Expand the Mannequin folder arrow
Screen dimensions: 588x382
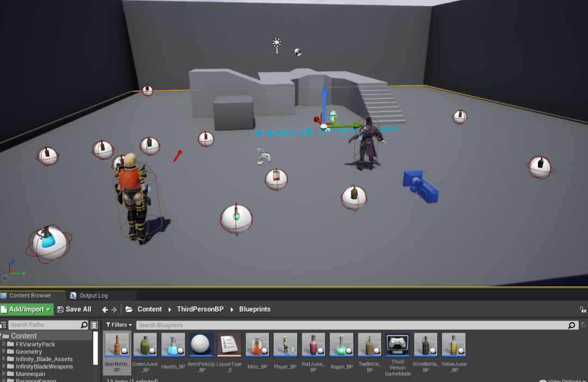coord(4,374)
